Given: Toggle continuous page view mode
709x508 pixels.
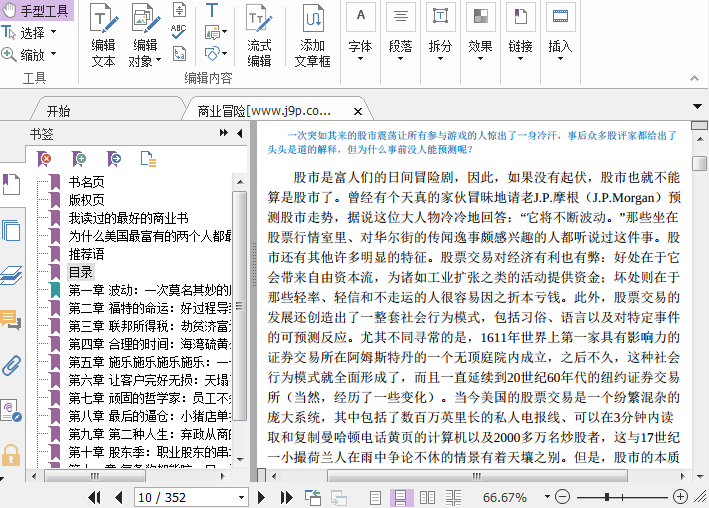Looking at the screenshot, I should tap(401, 497).
